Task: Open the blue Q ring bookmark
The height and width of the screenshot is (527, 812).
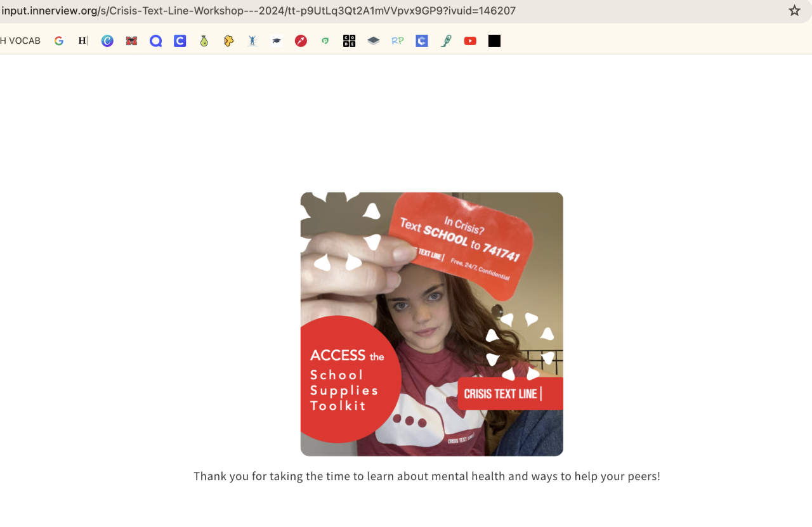Action: coord(156,41)
